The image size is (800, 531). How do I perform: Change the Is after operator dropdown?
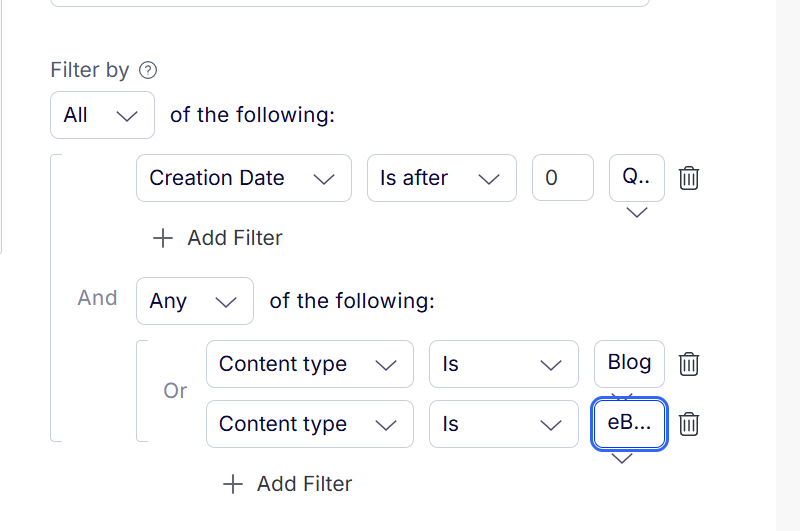[442, 178]
